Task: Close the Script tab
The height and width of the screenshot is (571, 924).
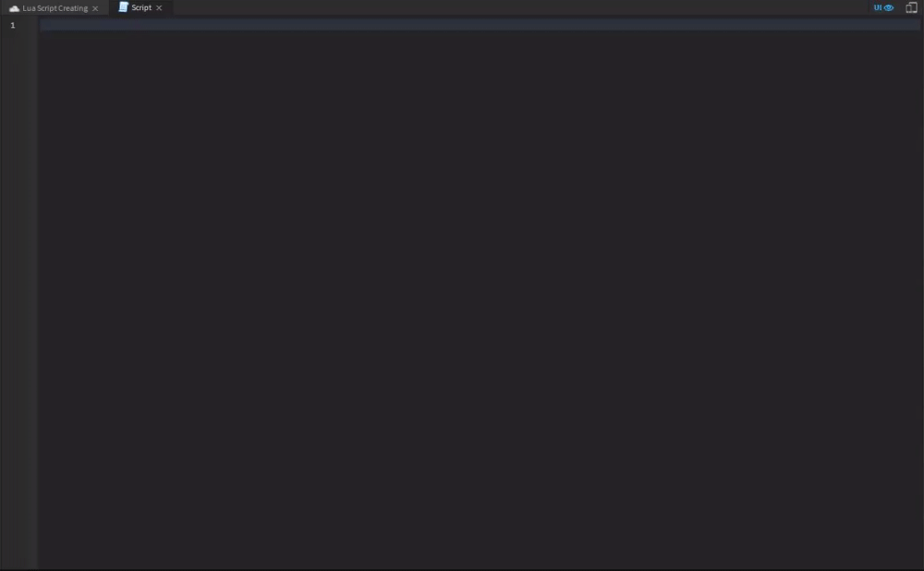Action: [159, 7]
